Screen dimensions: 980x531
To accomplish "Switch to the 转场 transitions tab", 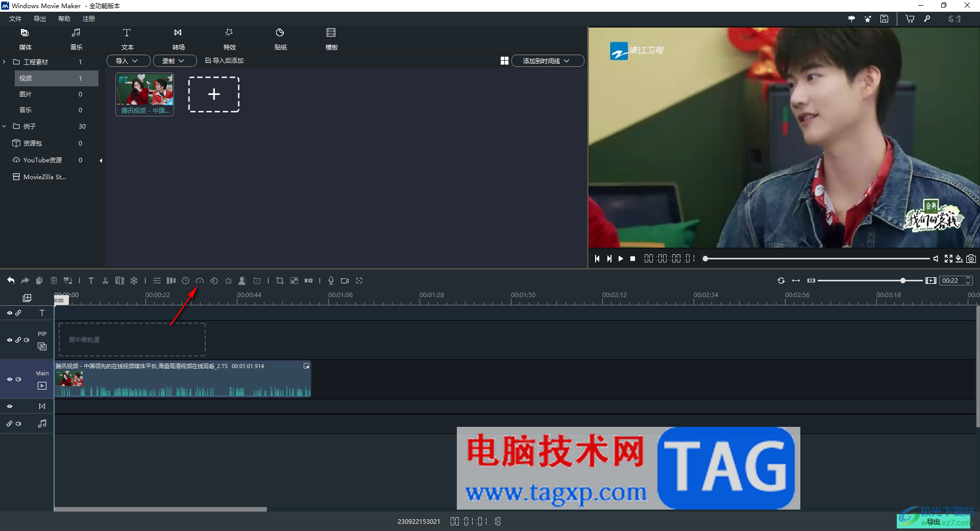I will [x=178, y=39].
